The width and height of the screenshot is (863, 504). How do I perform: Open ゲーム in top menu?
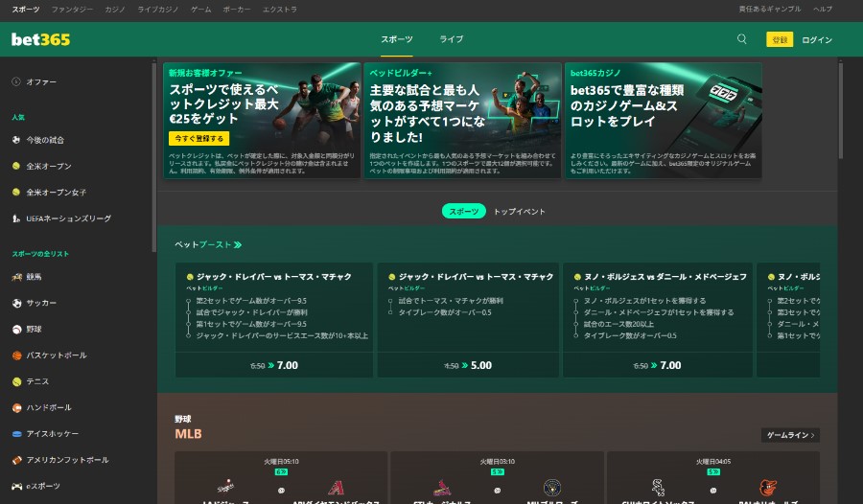click(x=201, y=10)
